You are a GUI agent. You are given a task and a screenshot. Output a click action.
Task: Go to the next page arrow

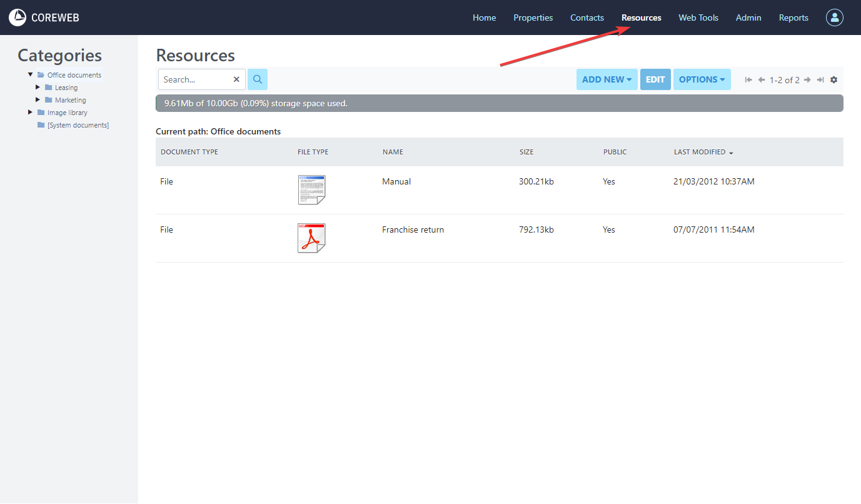[x=807, y=80]
